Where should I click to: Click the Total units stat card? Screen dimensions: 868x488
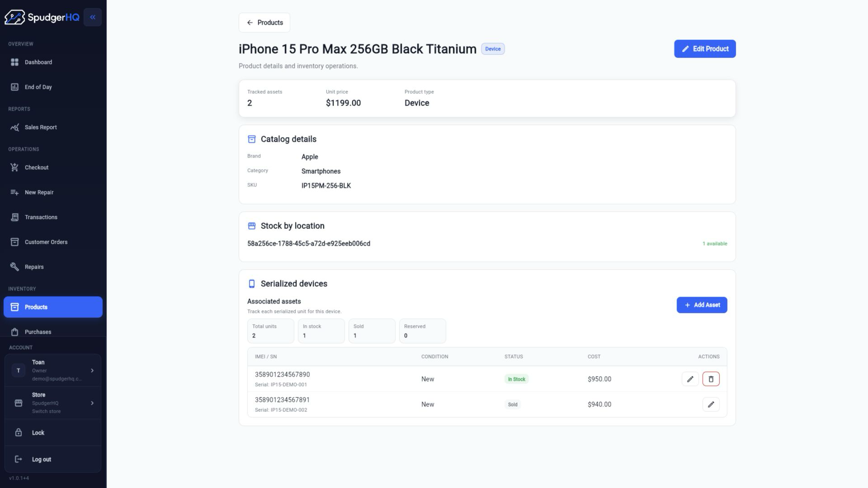pyautogui.click(x=271, y=331)
